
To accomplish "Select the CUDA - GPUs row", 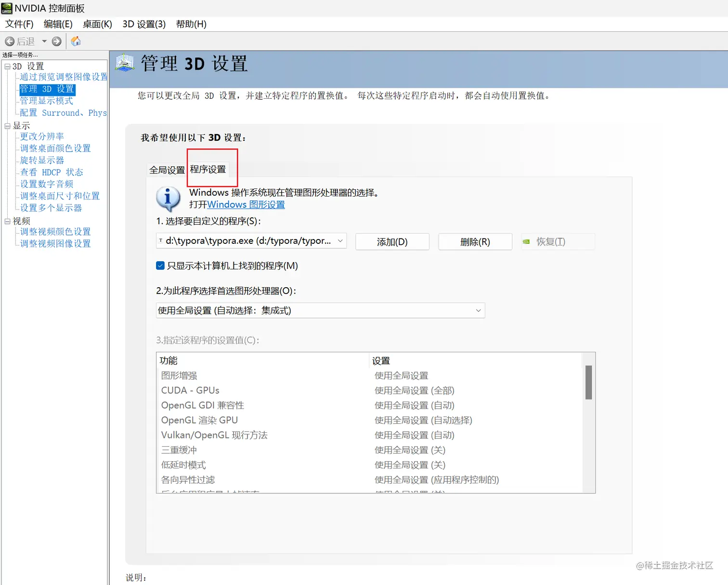I will pyautogui.click(x=369, y=391).
